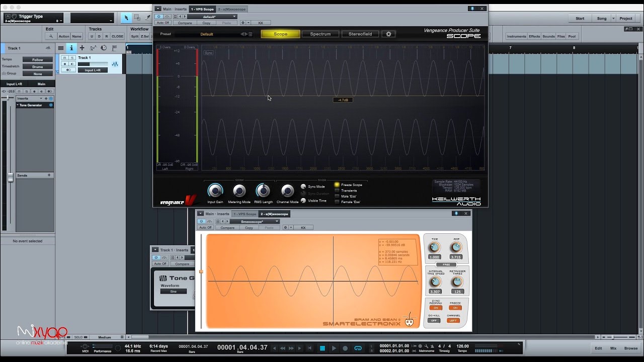Open Smexoscope preset dropdown
The height and width of the screenshot is (362, 644).
pos(254,221)
